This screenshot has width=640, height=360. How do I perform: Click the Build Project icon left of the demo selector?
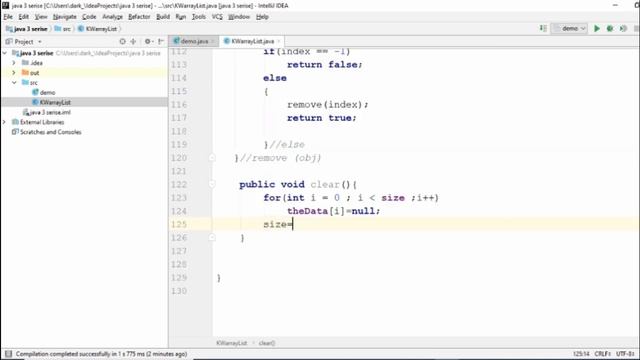[543, 29]
